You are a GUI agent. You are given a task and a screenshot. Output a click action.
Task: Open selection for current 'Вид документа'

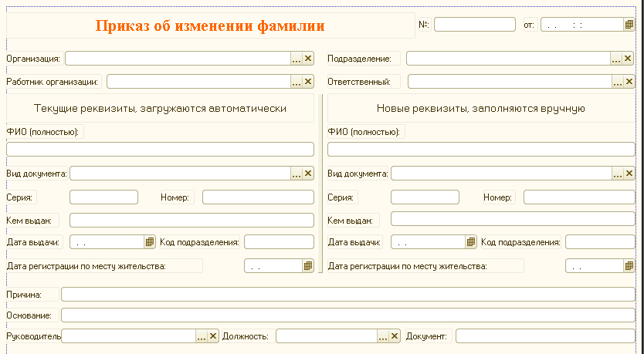[x=297, y=174]
